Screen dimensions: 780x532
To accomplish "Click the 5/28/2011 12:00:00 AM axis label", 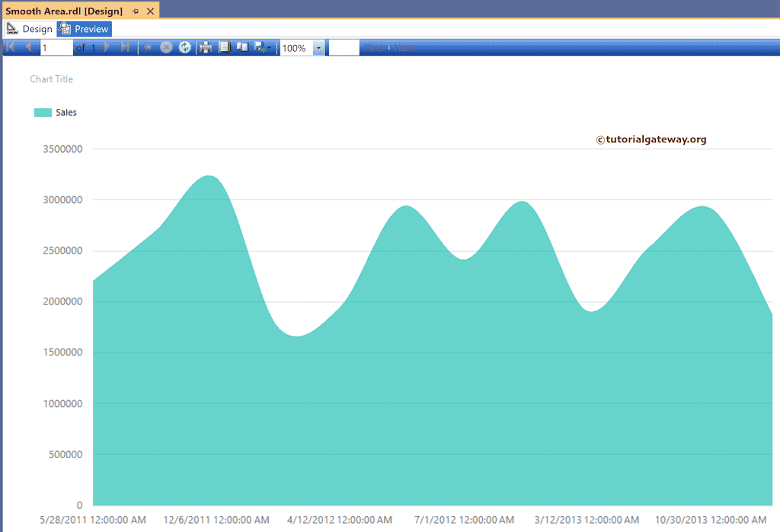I will [x=93, y=520].
